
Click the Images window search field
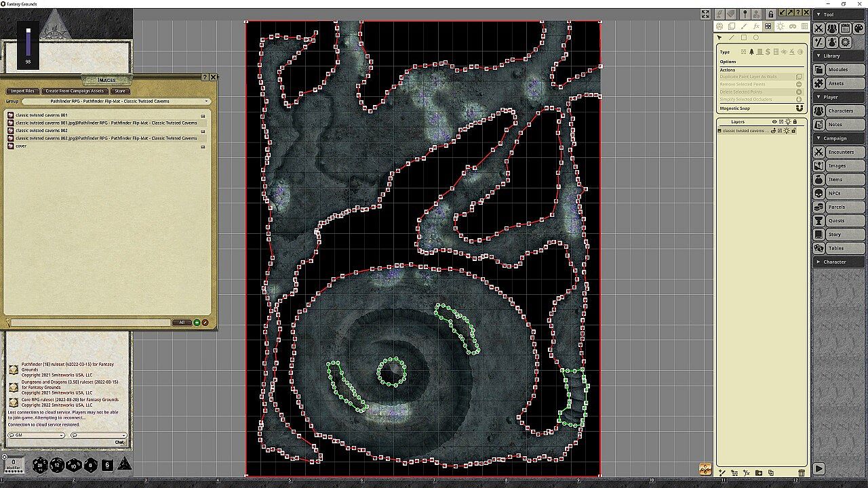click(90, 323)
